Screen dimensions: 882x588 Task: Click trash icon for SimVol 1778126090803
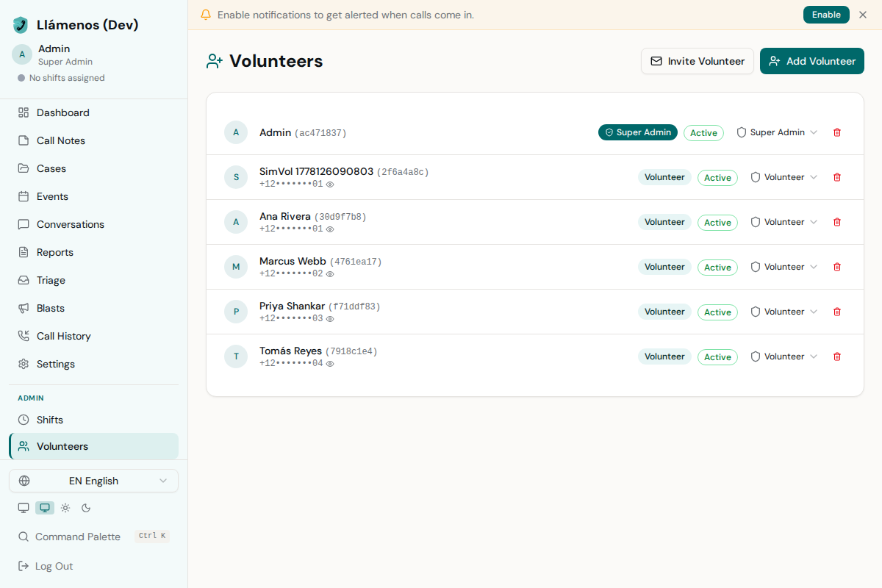coord(836,177)
